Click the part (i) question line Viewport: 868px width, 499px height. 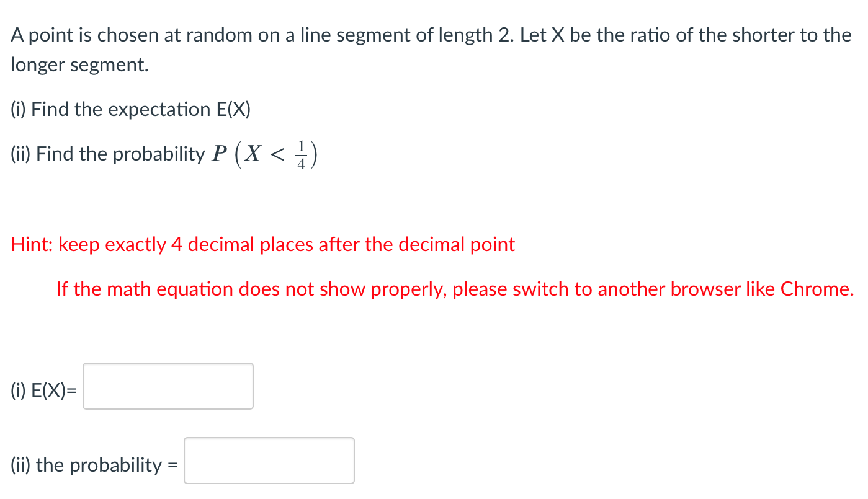[130, 109]
